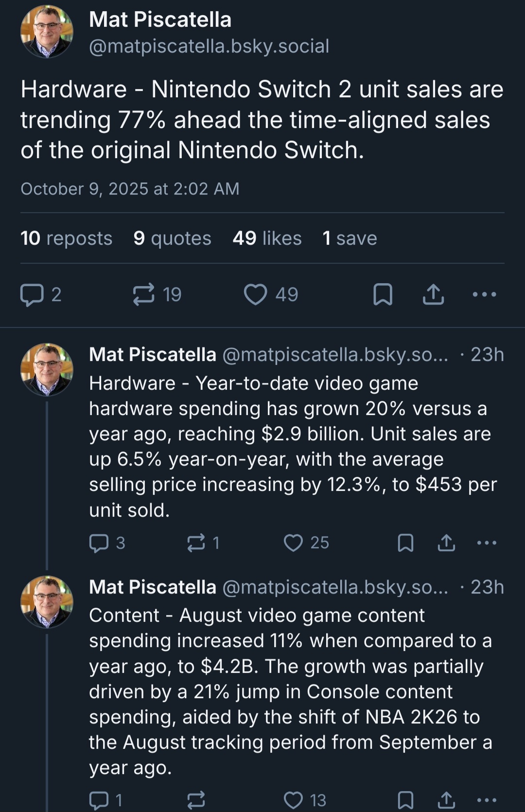View the 9 quotes list
The height and width of the screenshot is (812, 525).
click(x=172, y=238)
